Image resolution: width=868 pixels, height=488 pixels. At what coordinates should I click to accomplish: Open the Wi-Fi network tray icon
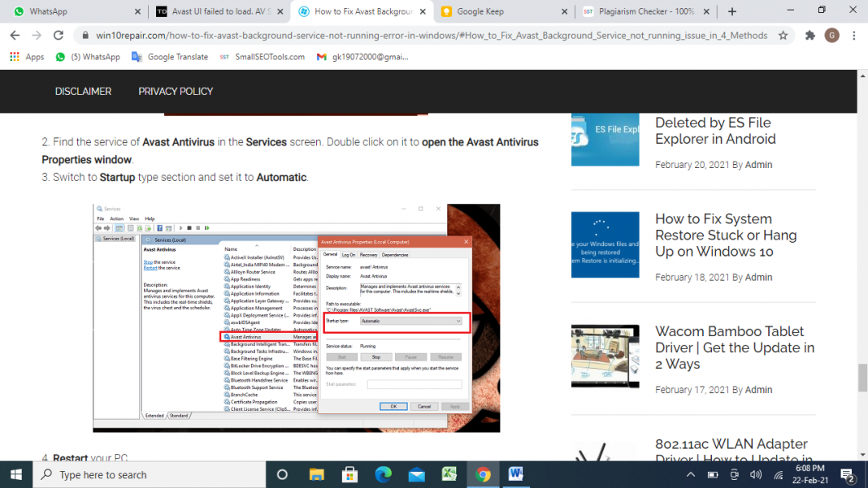(x=779, y=475)
